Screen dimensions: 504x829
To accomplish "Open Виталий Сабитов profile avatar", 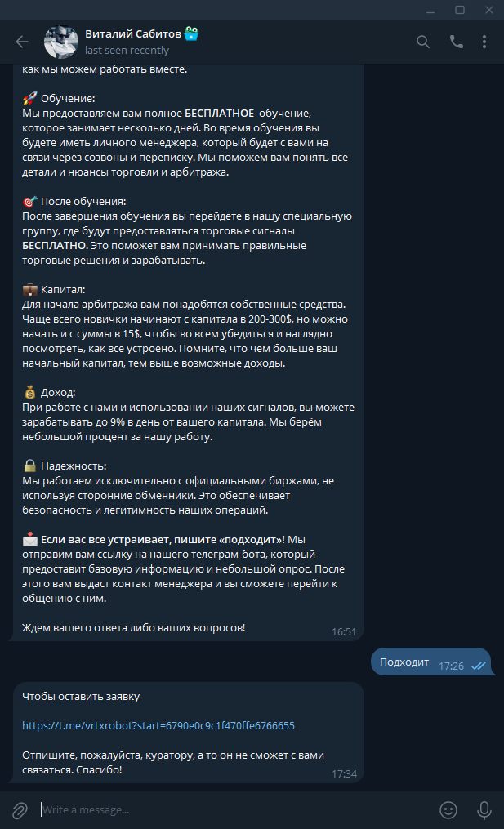I will tap(60, 42).
